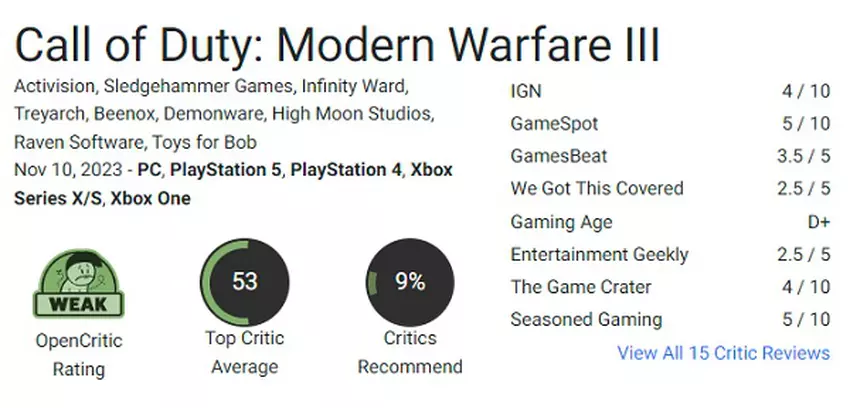This screenshot has width=850, height=408.
Task: Click the Gaming Age D+ grade
Action: pos(817,221)
